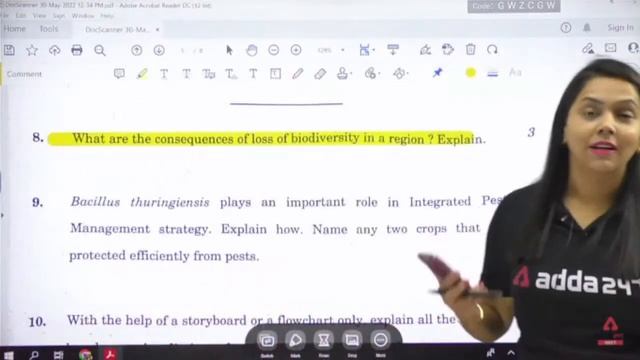Expand the system tray hidden icons
Viewport: 640px width, 360px height.
(511, 353)
